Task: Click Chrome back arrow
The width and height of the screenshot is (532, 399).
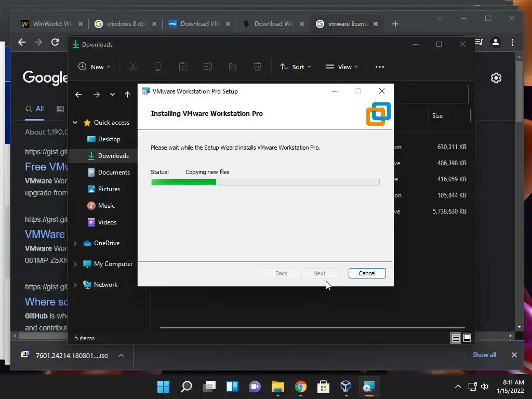Action: pyautogui.click(x=22, y=42)
